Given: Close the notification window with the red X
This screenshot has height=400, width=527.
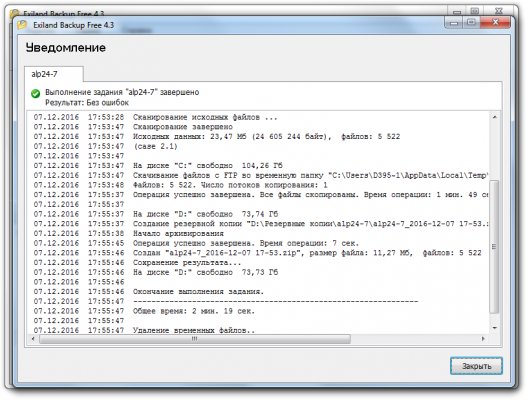Looking at the screenshot, I should coord(495,23).
